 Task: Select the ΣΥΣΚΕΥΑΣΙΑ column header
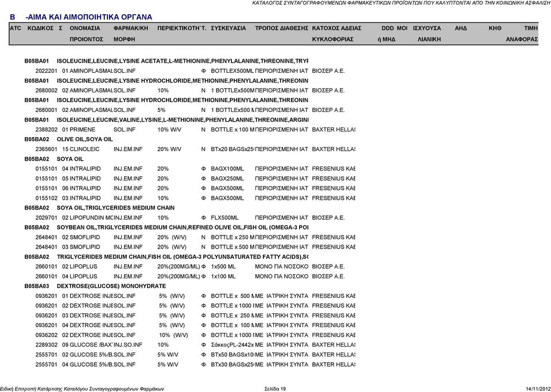click(228, 28)
